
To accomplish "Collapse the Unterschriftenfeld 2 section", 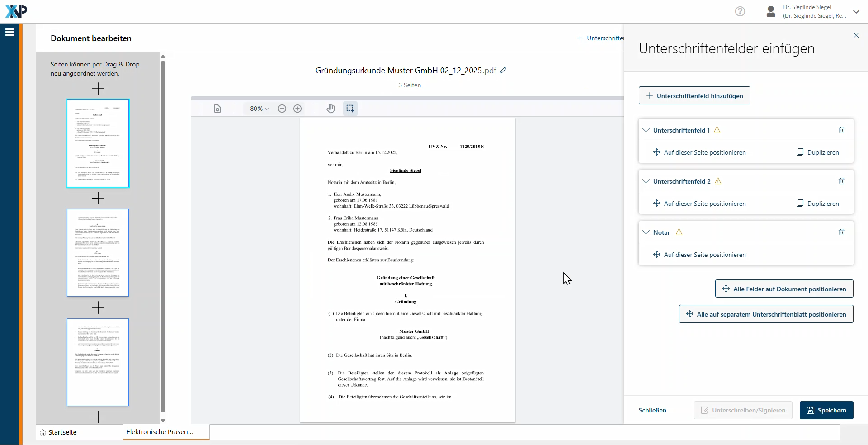I will (x=646, y=181).
